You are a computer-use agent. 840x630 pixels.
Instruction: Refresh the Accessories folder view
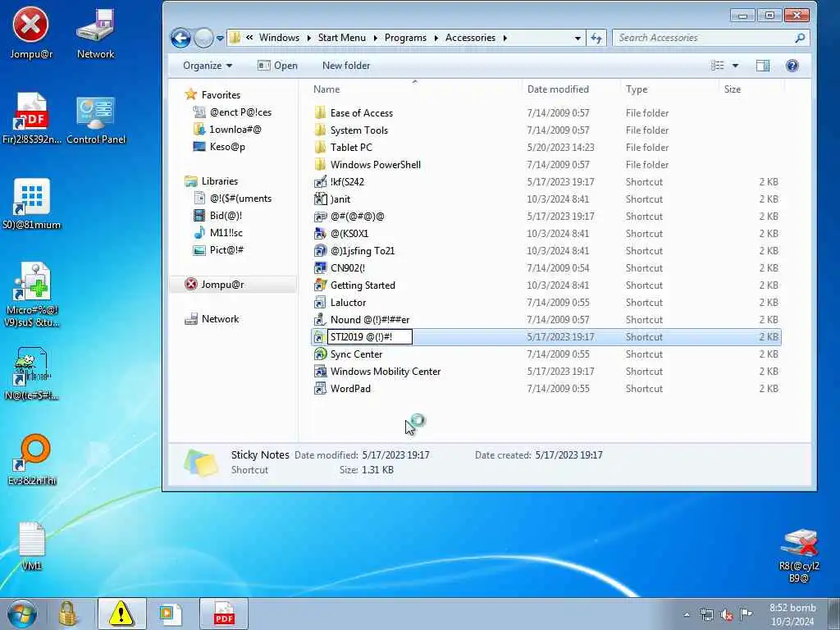pos(596,38)
